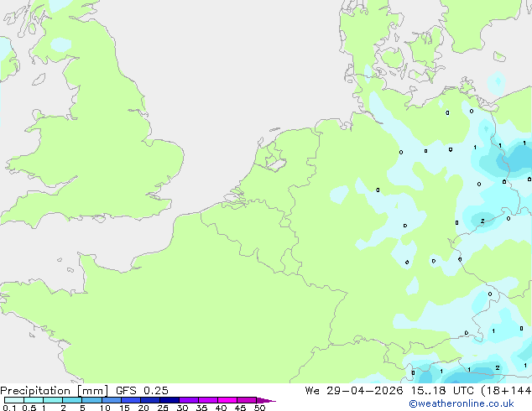Select the 25–30 mm legend color swatch

169,400
